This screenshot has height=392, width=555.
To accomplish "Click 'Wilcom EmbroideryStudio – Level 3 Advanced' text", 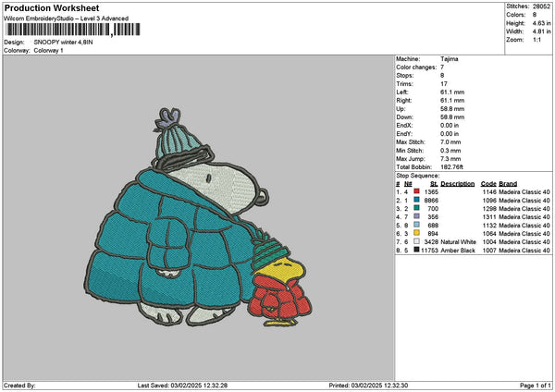I will 66,18.
